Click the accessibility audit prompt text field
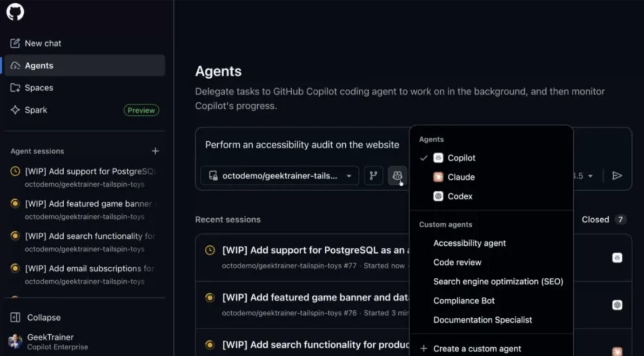The width and height of the screenshot is (644, 356). [x=302, y=145]
